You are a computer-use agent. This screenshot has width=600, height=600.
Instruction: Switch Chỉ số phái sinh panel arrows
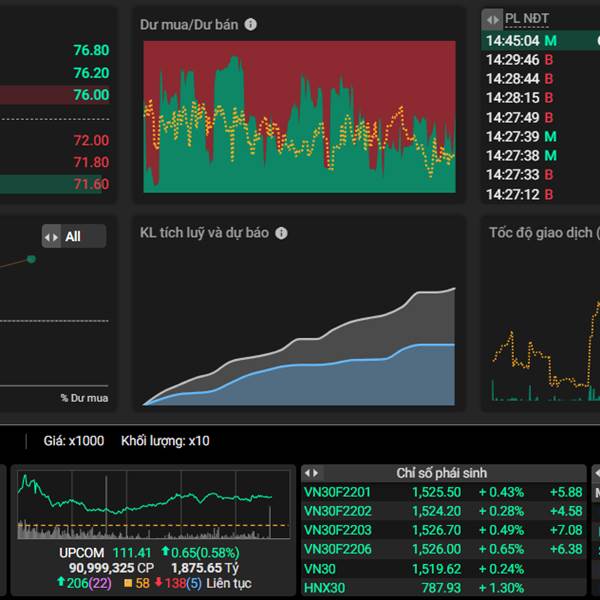[311, 473]
